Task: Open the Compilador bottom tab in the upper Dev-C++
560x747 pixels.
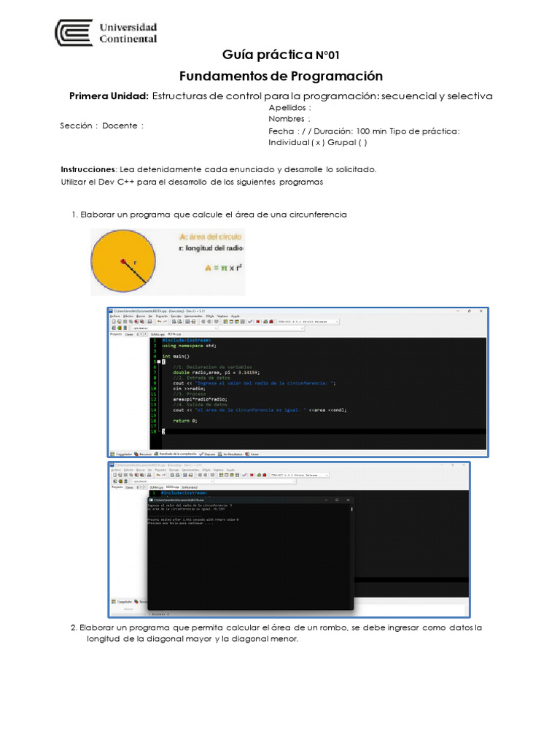Action: (122, 454)
